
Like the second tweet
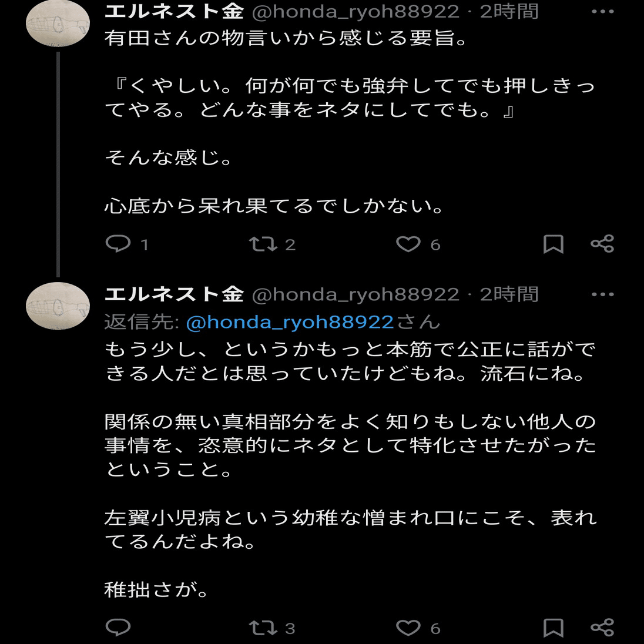tap(408, 628)
